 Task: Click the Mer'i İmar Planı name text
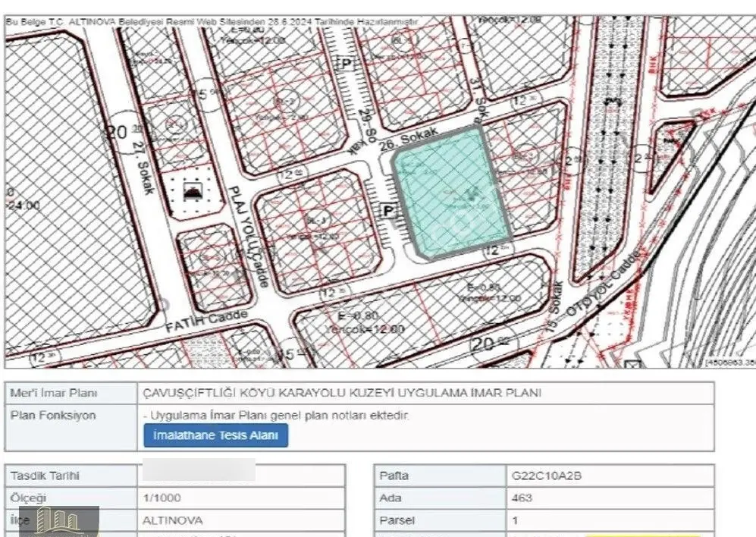342,393
